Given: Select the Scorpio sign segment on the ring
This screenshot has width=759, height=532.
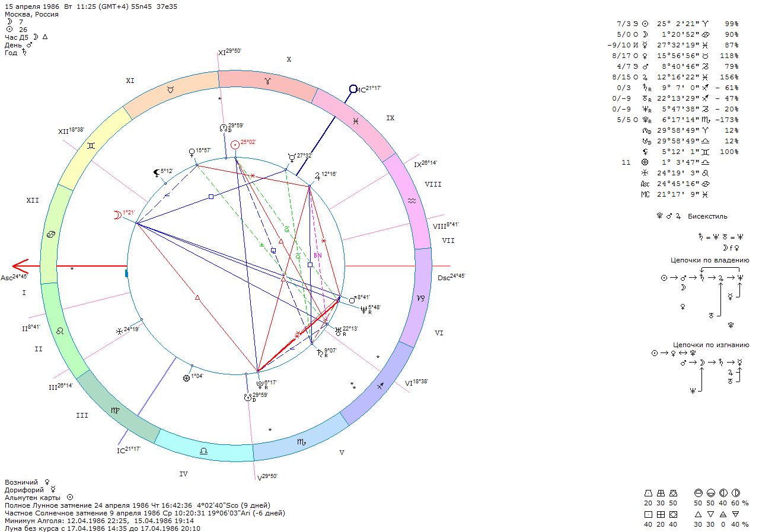Looking at the screenshot, I should click(302, 442).
